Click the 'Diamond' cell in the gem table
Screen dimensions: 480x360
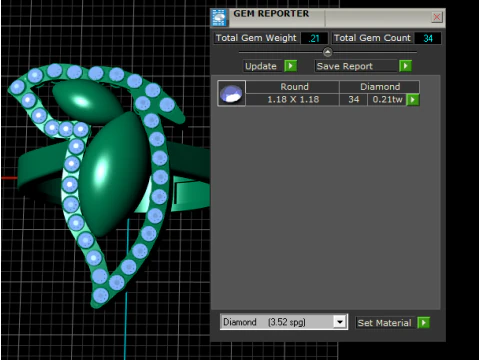pos(379,87)
